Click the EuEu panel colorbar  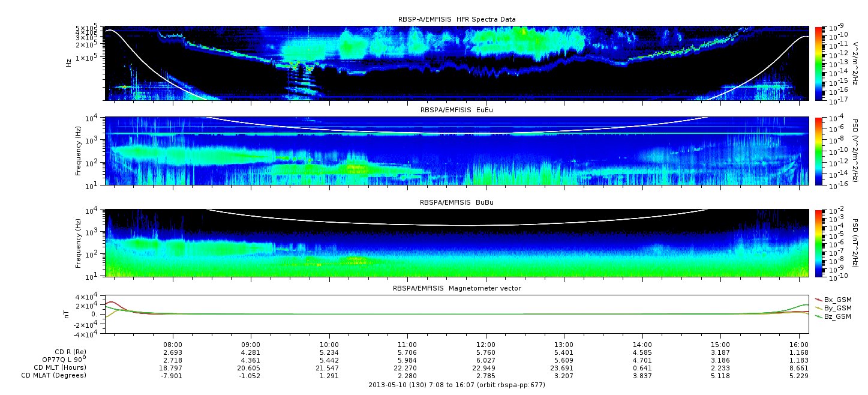818,151
